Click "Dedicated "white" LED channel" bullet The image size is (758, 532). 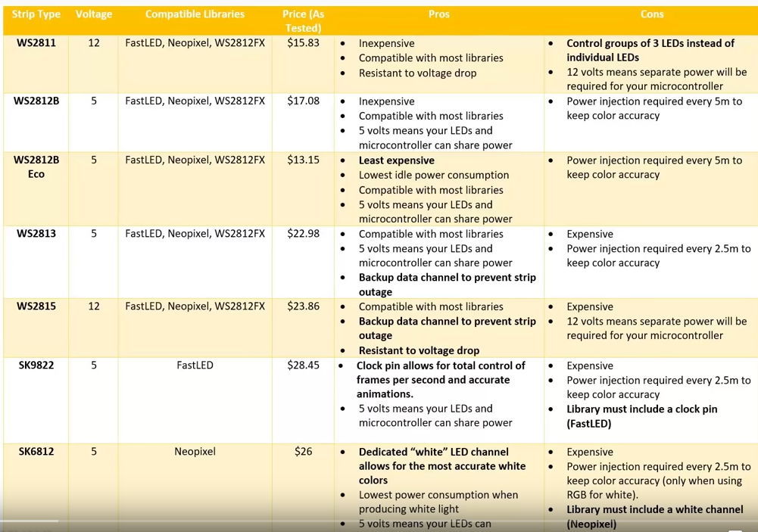441,466
